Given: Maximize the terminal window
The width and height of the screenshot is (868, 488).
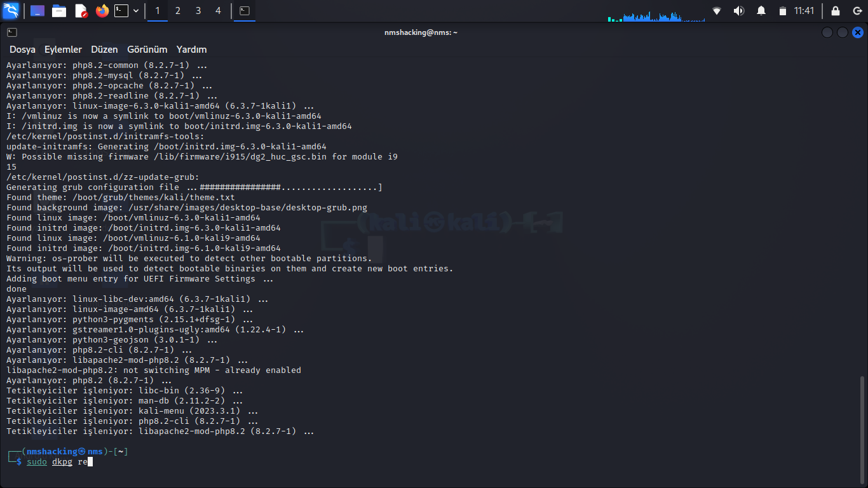Looking at the screenshot, I should pyautogui.click(x=843, y=32).
